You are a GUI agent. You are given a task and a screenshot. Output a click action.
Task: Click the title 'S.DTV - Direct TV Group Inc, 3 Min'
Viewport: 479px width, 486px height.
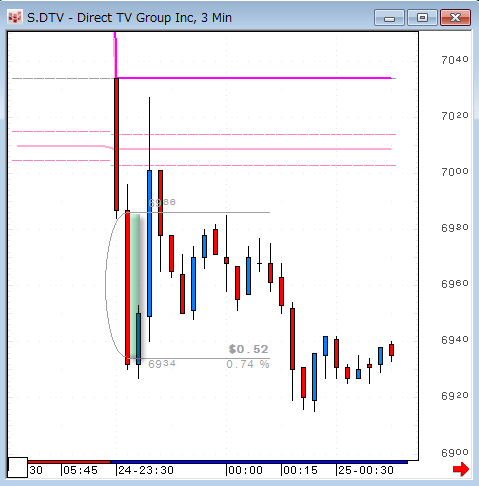coord(129,18)
